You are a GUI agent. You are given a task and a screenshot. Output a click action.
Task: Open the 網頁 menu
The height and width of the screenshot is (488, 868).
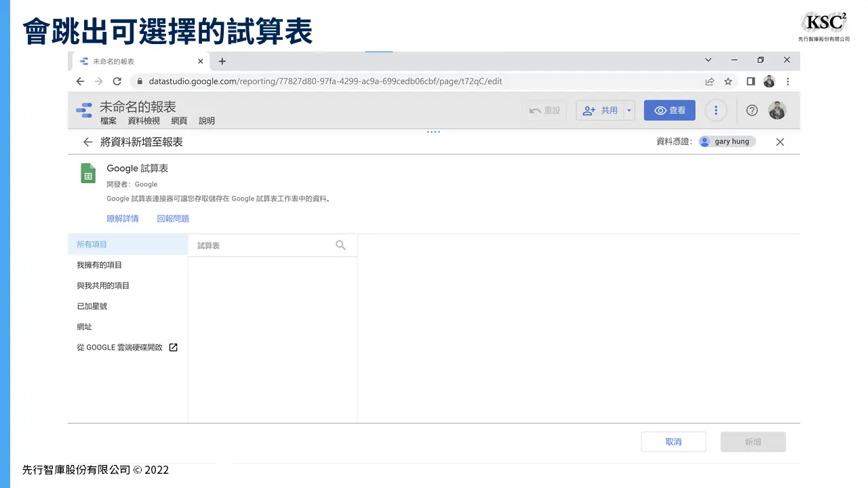[x=179, y=121]
